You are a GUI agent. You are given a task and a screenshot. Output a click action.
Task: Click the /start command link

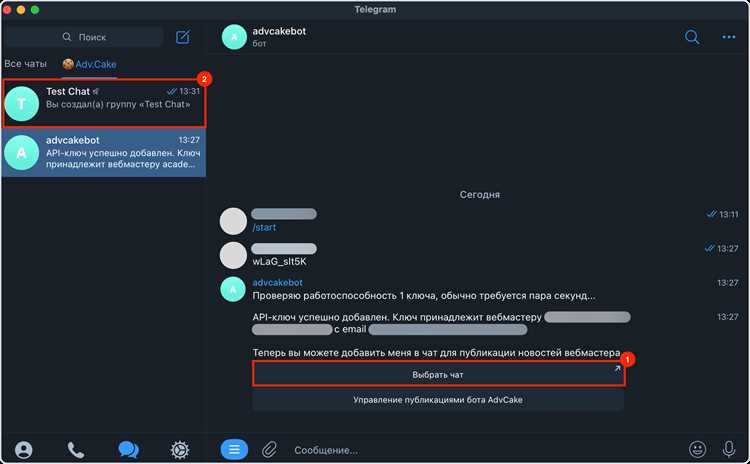coord(264,227)
